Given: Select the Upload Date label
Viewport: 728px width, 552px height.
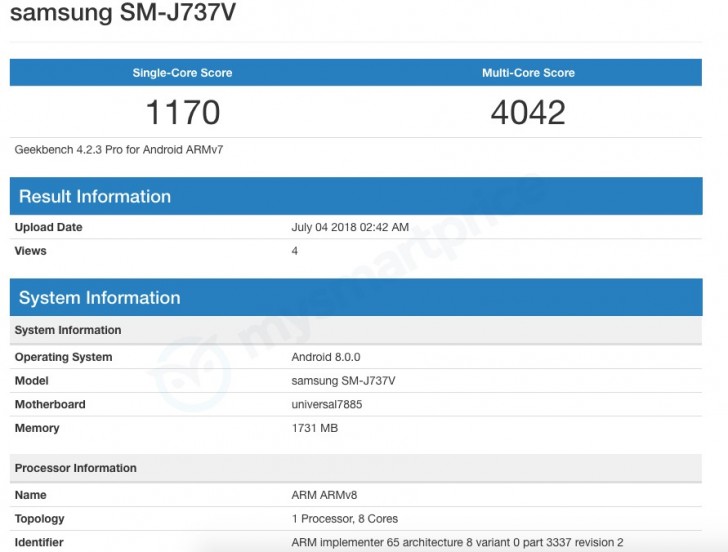Looking at the screenshot, I should (48, 227).
